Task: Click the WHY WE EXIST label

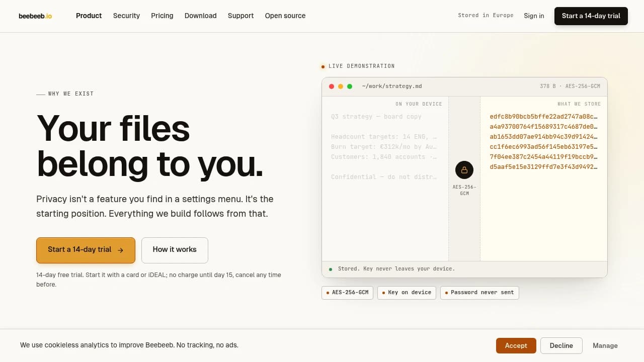Action: (x=71, y=94)
